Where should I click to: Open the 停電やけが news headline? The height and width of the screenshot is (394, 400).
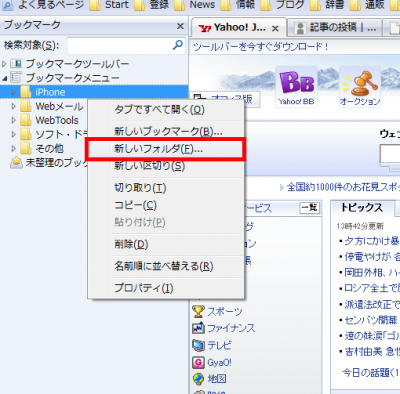pyautogui.click(x=372, y=256)
